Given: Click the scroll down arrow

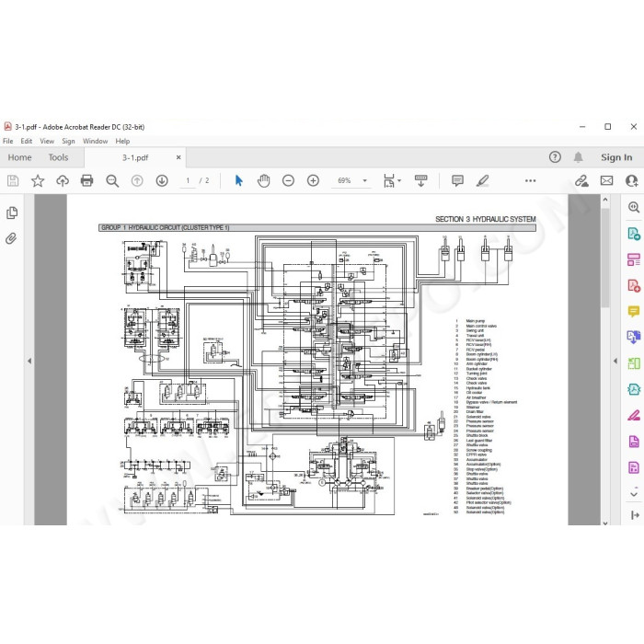Looking at the screenshot, I should (x=605, y=523).
